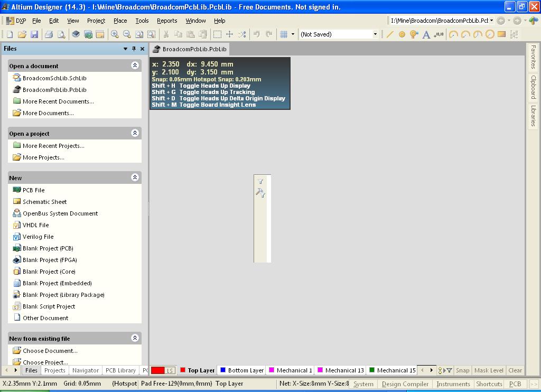Click the Snap button in layer bar
Image resolution: width=541 pixels, height=392 pixels.
click(x=462, y=370)
